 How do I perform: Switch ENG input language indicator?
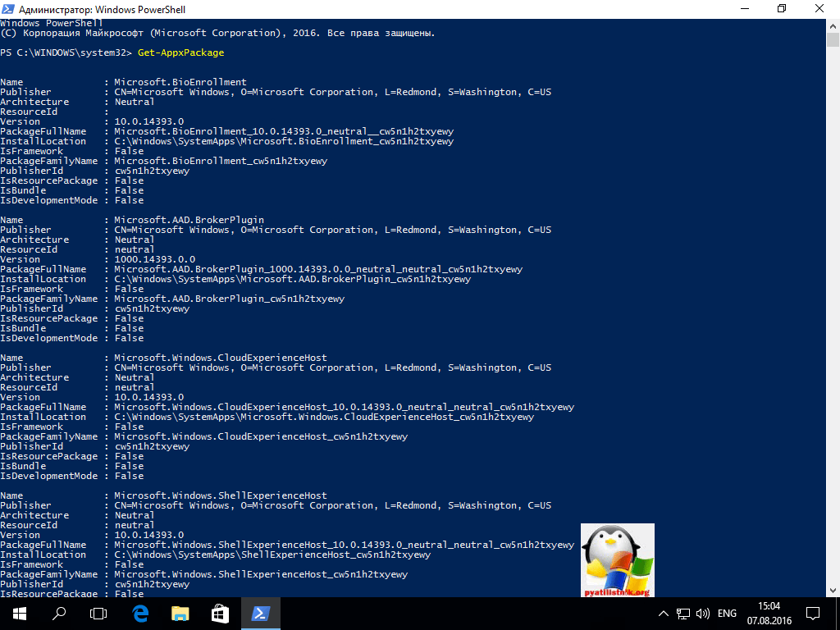point(727,614)
